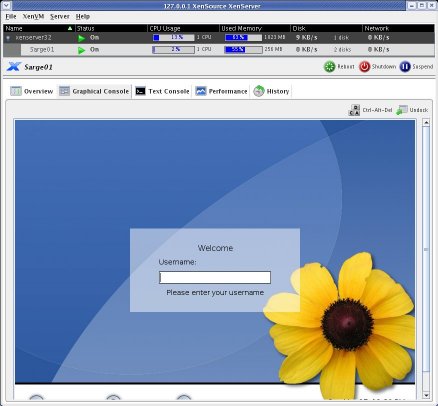Click the Performance chart icon

point(201,91)
